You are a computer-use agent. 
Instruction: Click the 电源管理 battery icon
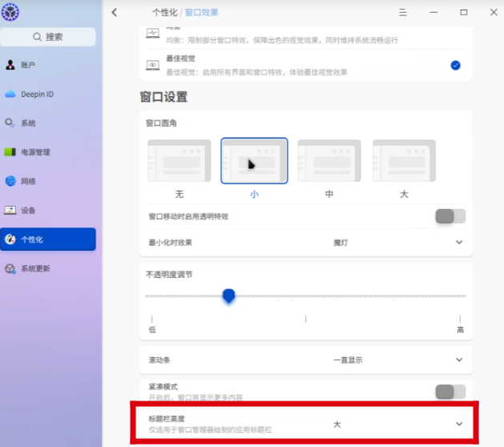10,152
